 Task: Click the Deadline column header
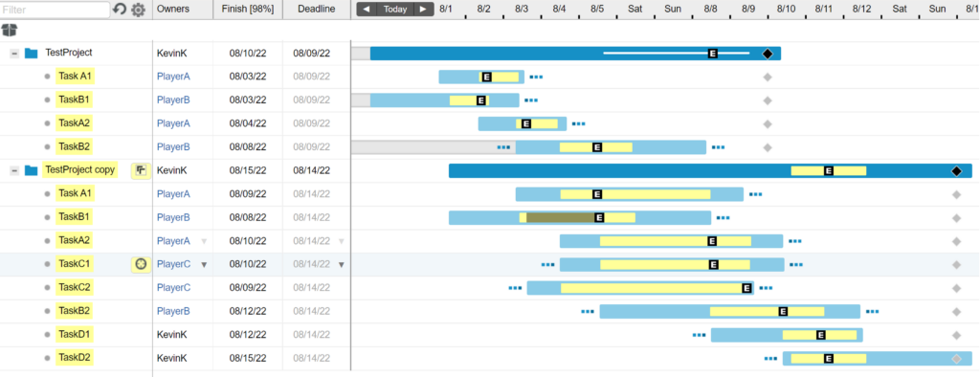pyautogui.click(x=316, y=10)
